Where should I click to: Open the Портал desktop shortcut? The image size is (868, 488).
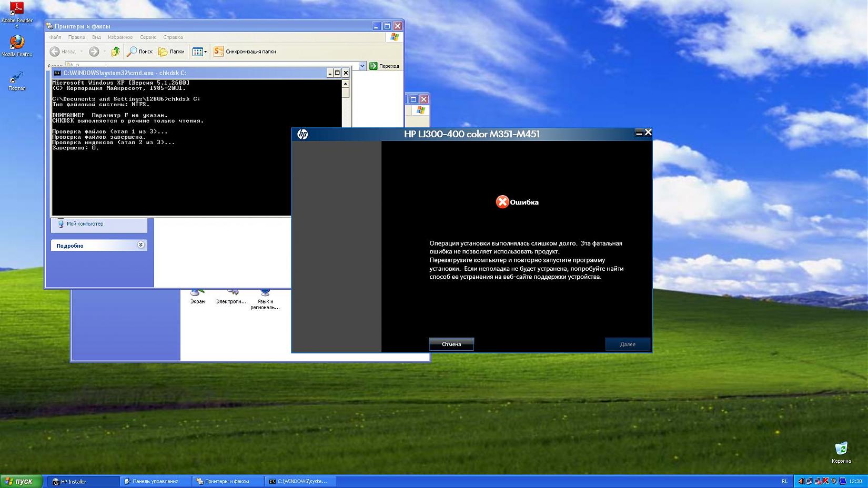[x=17, y=81]
